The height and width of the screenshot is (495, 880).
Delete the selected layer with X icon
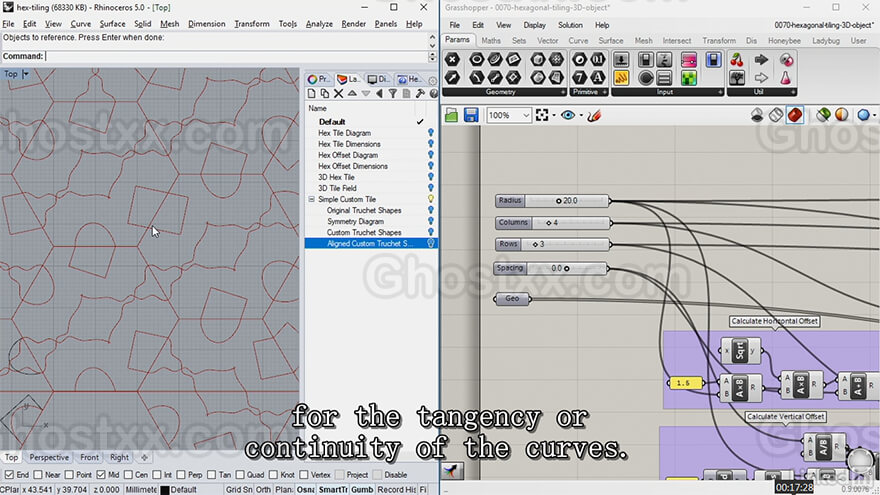[338, 94]
